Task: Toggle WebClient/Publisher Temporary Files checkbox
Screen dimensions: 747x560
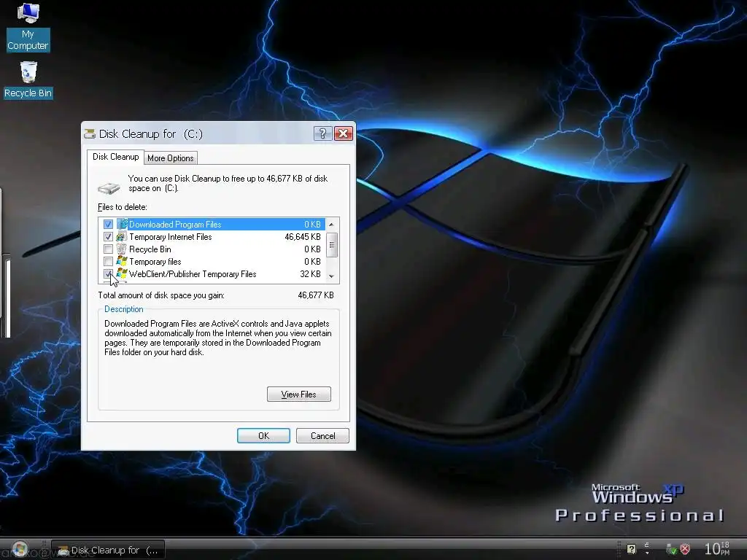Action: coord(108,274)
